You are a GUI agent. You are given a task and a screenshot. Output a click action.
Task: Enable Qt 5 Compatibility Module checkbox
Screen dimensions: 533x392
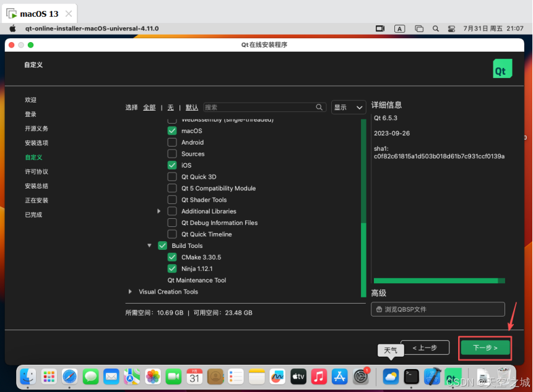[x=172, y=189]
